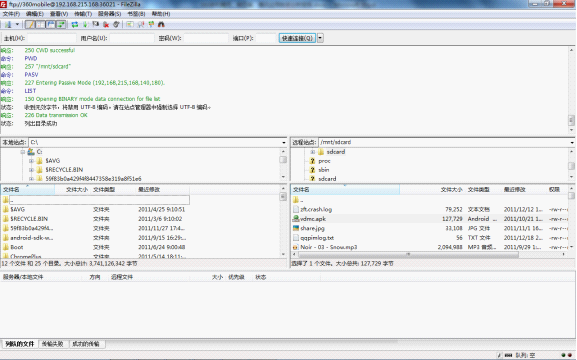
Task: Open the 传输(T) menu
Action: click(x=83, y=14)
